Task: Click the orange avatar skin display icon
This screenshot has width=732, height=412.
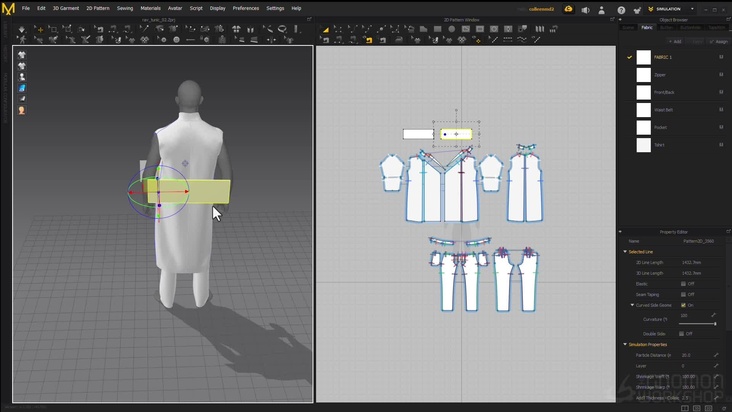Action: [x=22, y=111]
